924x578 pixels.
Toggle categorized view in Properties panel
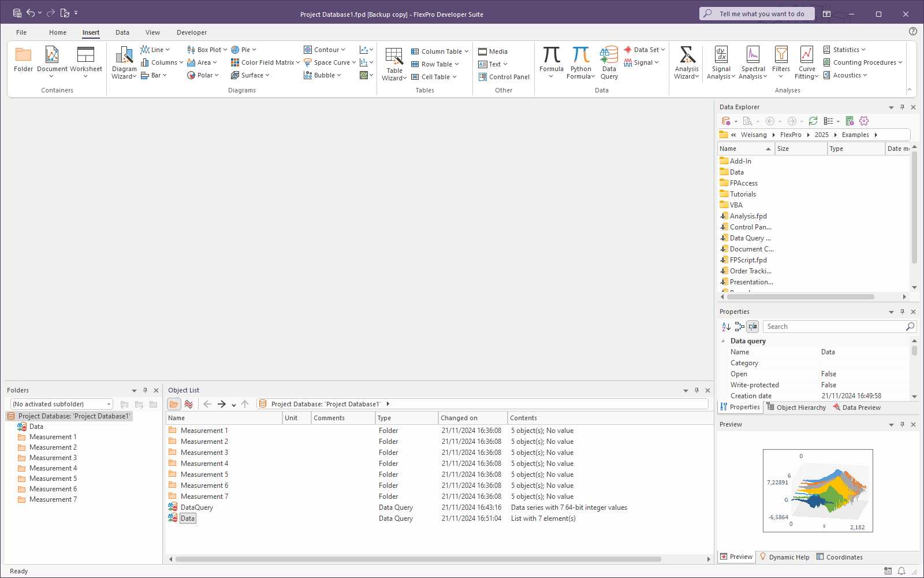(739, 327)
